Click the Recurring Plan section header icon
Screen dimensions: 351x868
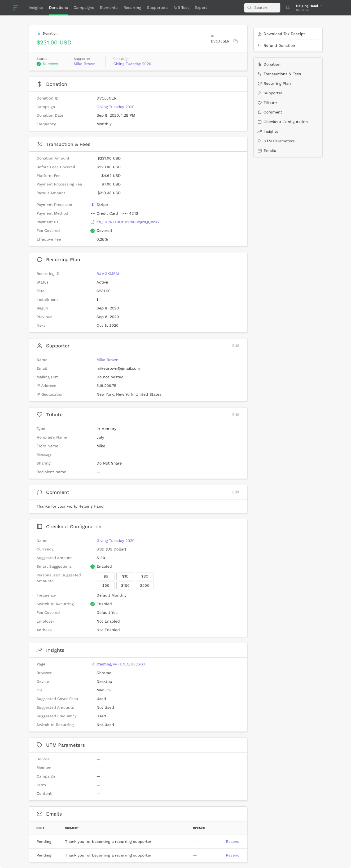40,259
